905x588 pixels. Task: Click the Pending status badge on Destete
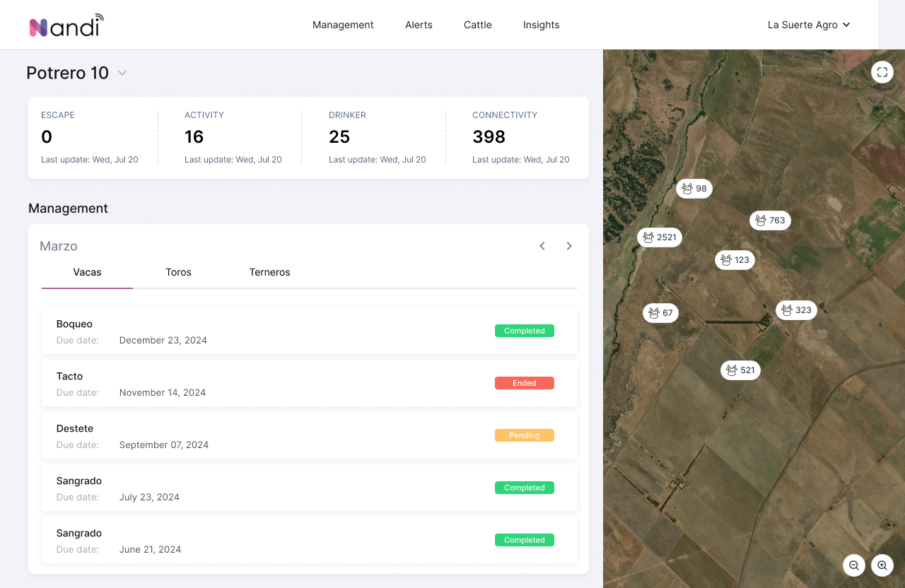pos(524,435)
